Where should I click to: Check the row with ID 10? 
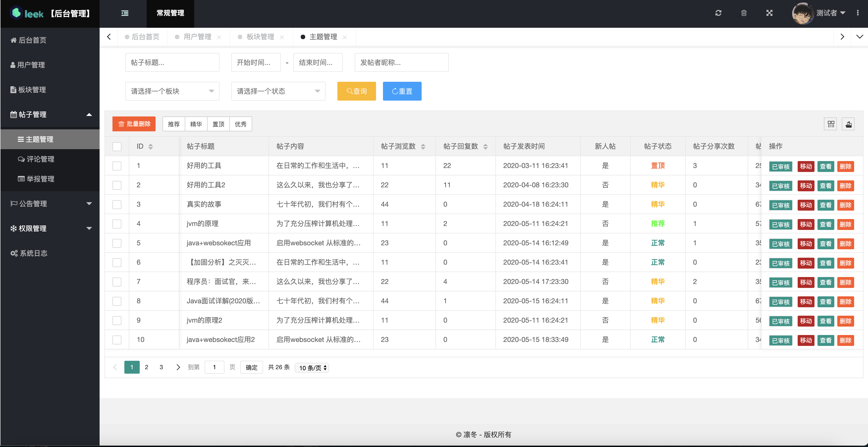[117, 340]
